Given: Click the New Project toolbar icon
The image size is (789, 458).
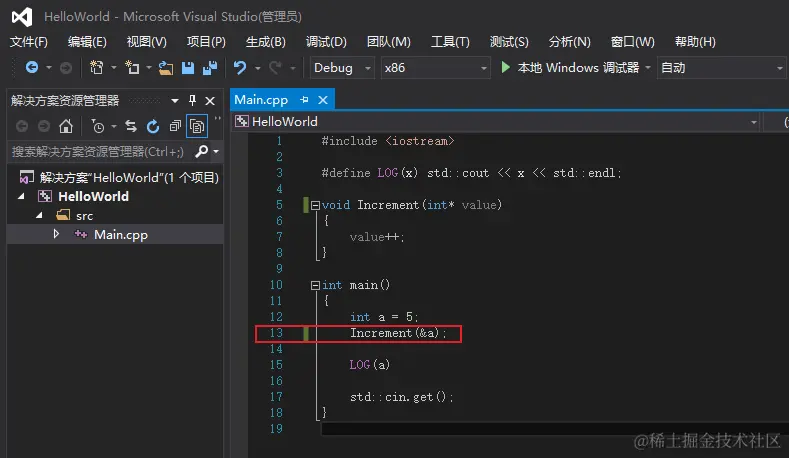Looking at the screenshot, I should pos(96,67).
